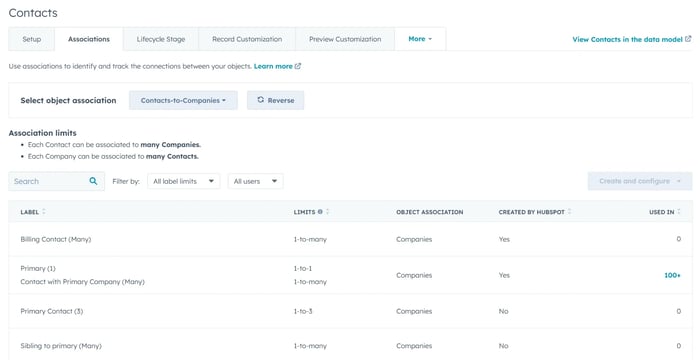This screenshot has width=700, height=360.
Task: Click the Reverse button
Action: pos(275,100)
